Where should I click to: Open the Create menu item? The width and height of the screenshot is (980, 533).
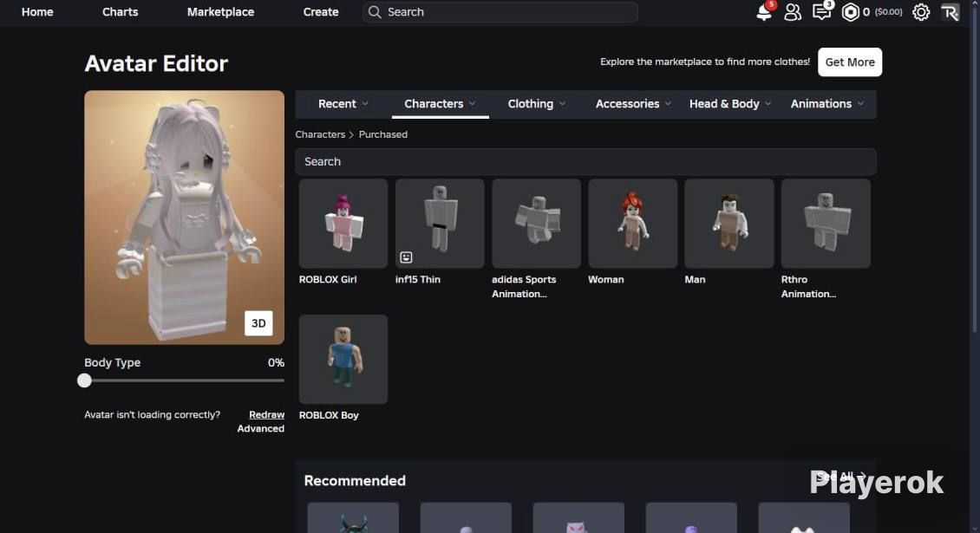[321, 12]
